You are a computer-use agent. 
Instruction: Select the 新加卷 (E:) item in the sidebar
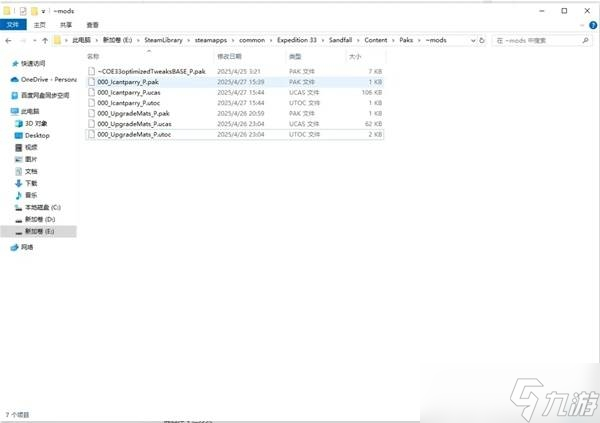point(39,232)
